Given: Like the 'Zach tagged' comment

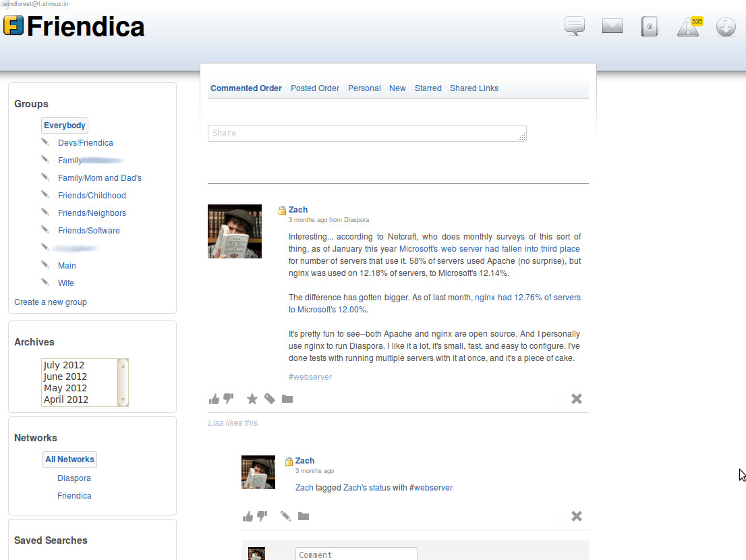Looking at the screenshot, I should (248, 516).
